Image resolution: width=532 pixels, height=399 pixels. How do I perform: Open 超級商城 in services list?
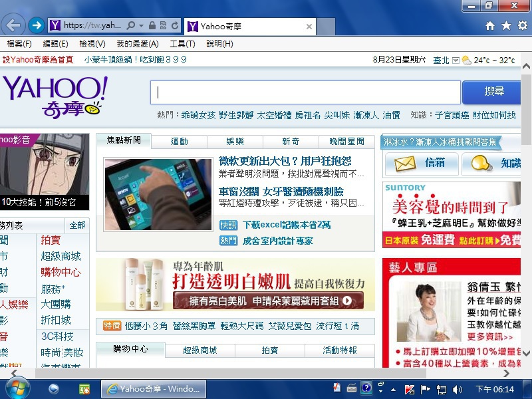coord(61,256)
